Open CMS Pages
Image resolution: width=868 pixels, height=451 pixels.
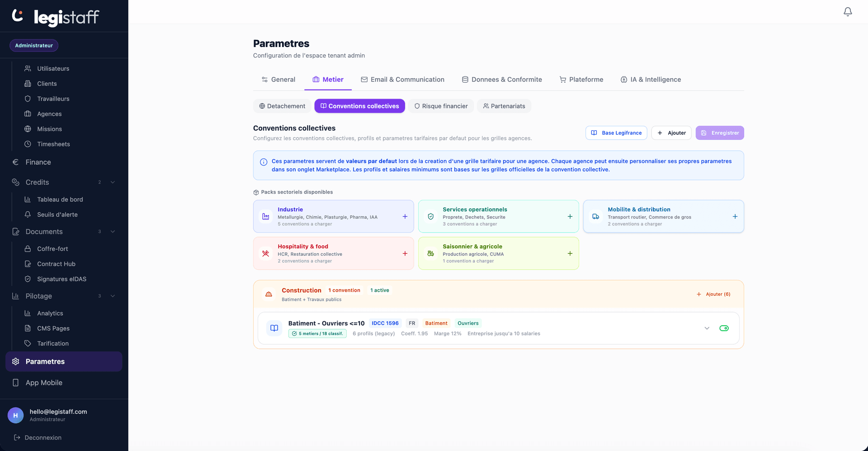[53, 328]
